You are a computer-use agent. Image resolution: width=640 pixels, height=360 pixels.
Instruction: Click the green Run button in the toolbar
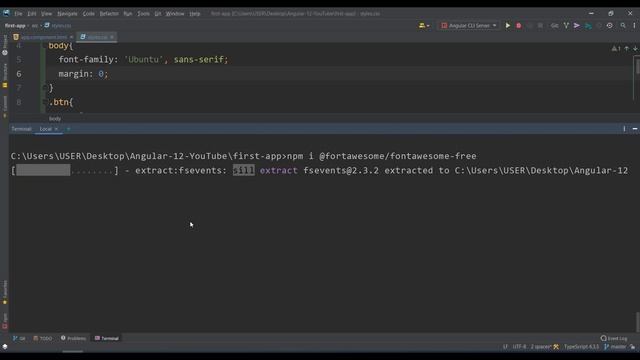point(508,25)
